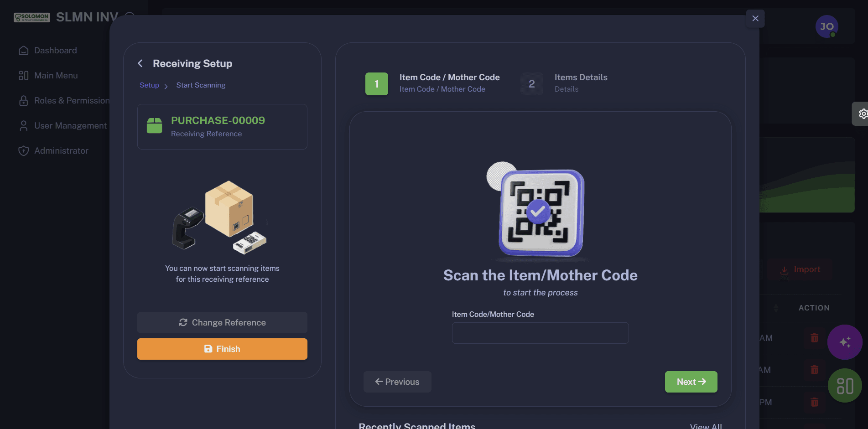Click sort arrows beside ACTION column
This screenshot has height=429, width=868.
click(776, 308)
